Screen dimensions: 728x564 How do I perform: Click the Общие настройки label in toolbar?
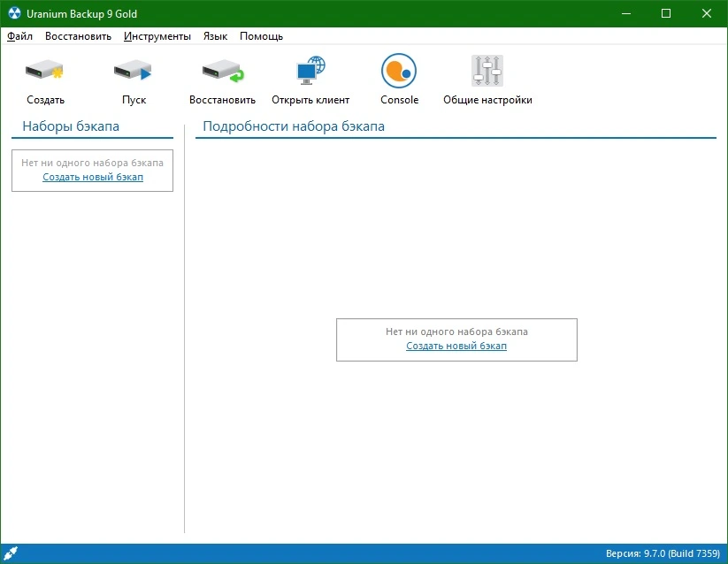coord(487,100)
